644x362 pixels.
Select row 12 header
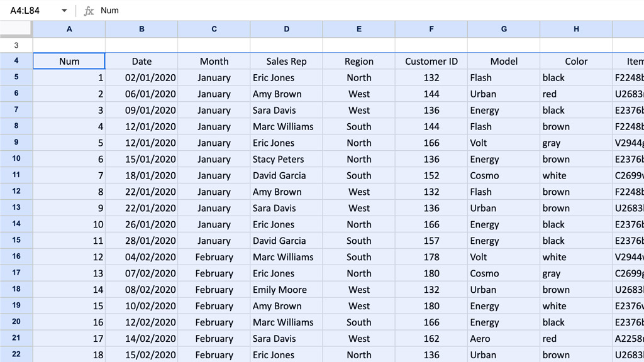click(x=16, y=192)
